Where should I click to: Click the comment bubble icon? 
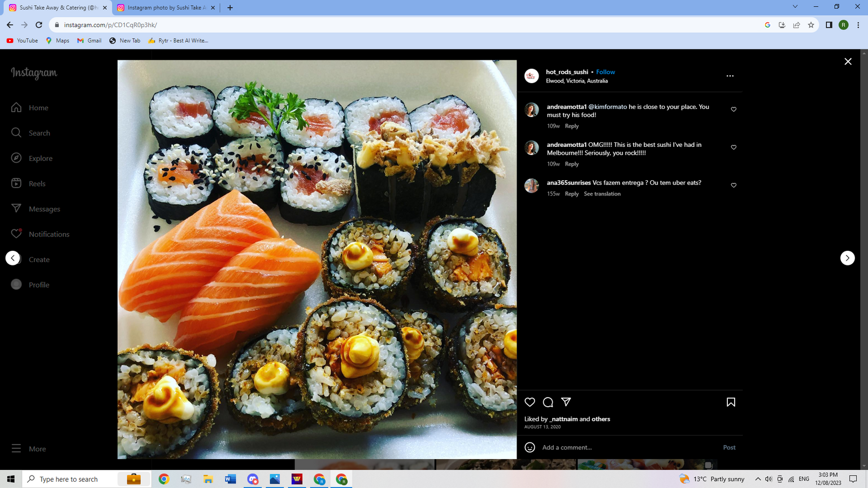pos(548,402)
